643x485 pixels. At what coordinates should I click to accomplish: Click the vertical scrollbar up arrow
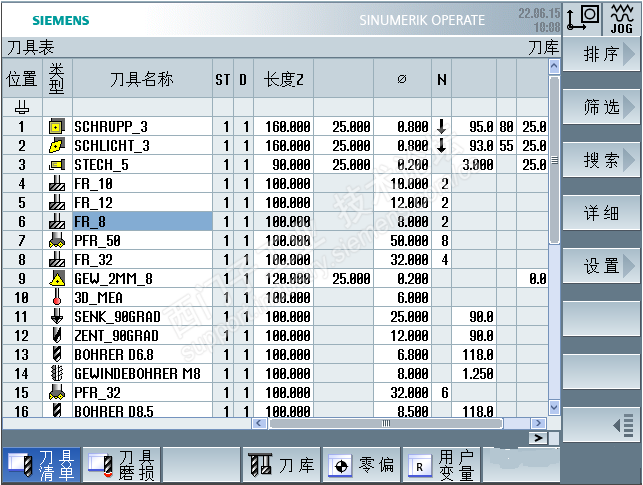(554, 66)
